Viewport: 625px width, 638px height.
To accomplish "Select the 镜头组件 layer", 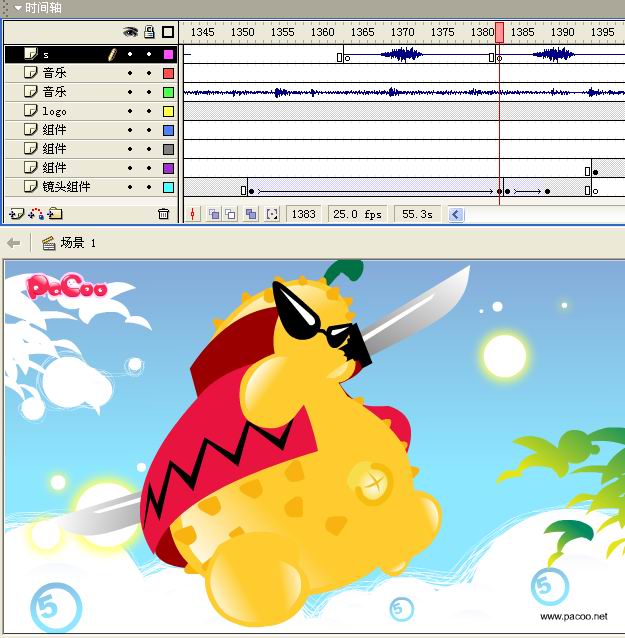I will [90, 187].
